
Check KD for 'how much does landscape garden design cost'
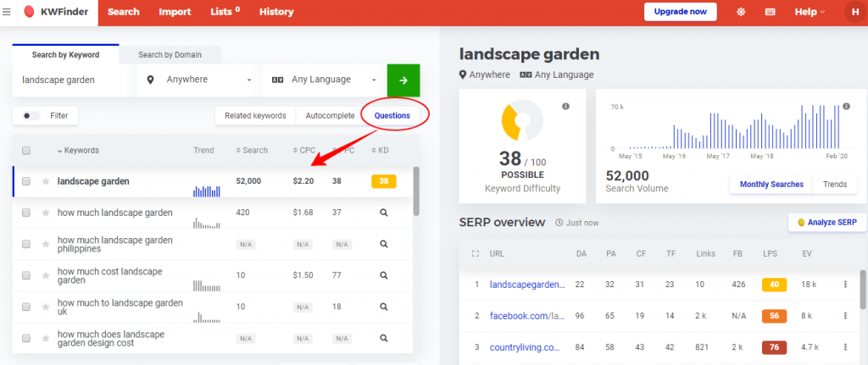(x=384, y=338)
